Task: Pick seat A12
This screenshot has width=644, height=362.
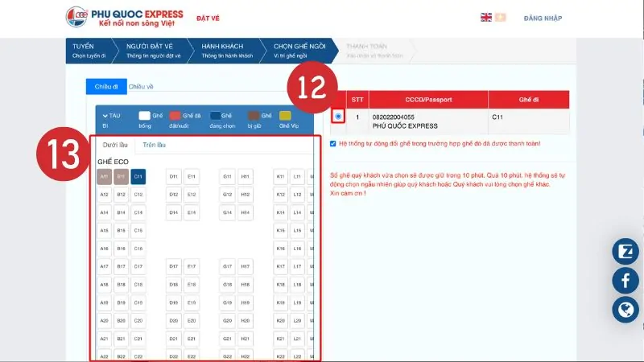Action: [x=105, y=195]
